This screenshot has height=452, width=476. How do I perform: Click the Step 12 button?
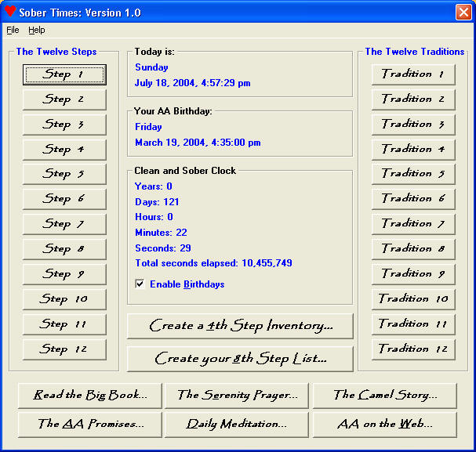pos(64,349)
